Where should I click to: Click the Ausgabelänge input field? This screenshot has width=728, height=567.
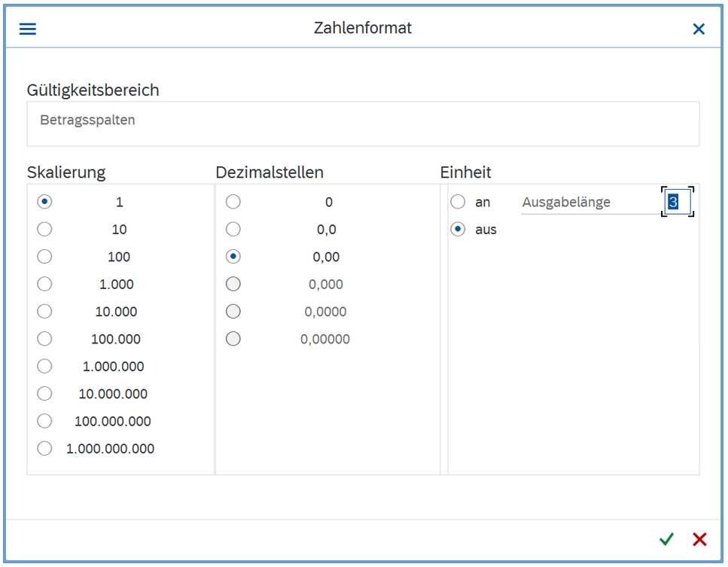(678, 202)
